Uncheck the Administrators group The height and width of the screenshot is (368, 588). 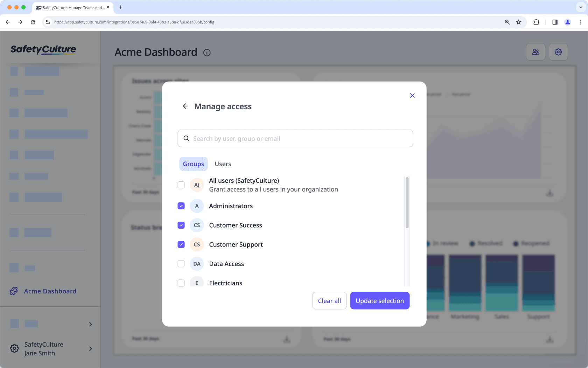(181, 206)
